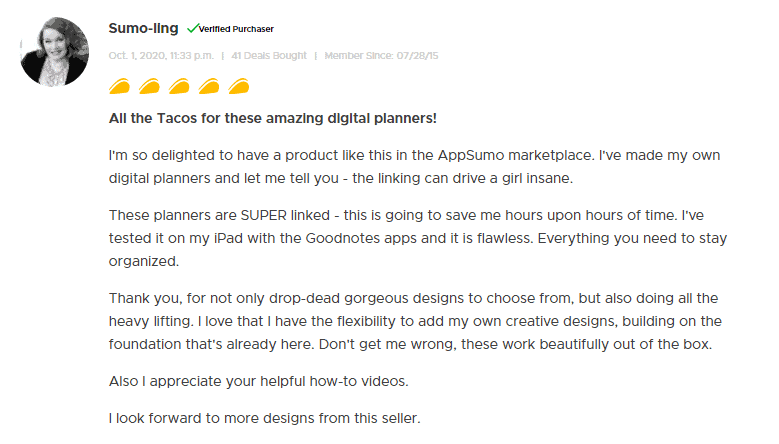Open the Sumo-ling username link

[144, 28]
